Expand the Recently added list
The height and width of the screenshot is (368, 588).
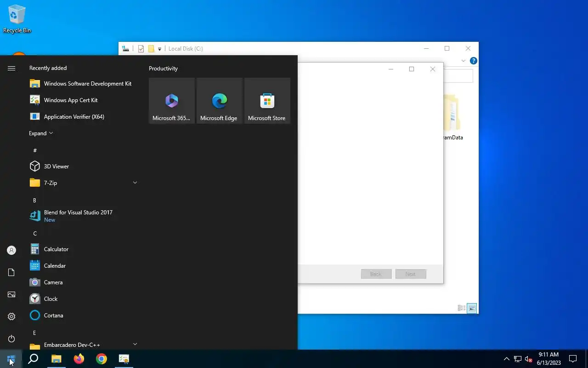click(41, 133)
